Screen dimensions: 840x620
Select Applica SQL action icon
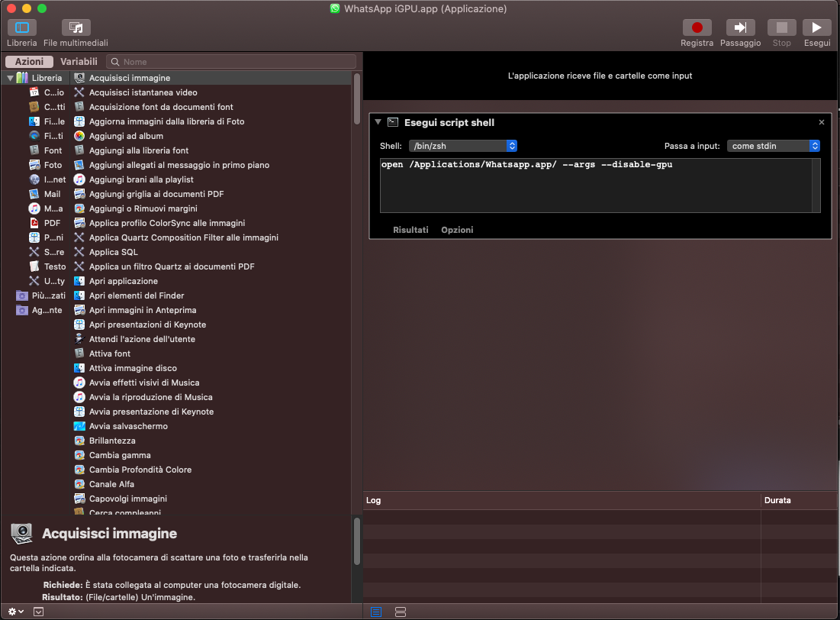79,251
